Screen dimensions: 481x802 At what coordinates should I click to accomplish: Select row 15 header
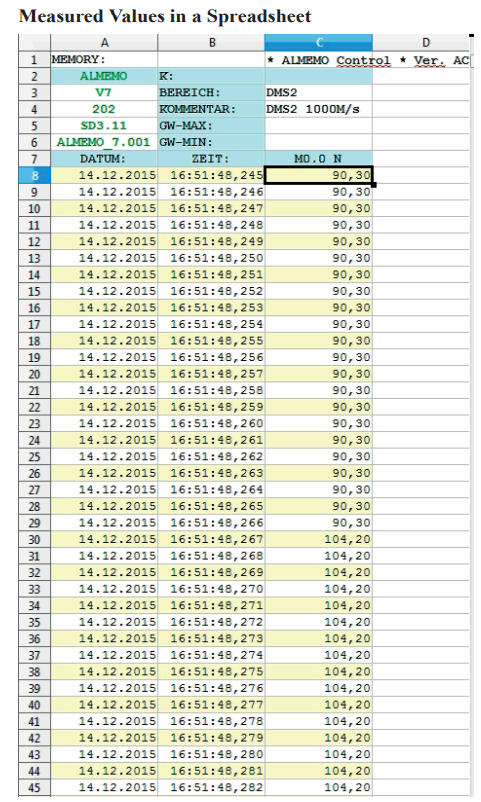(x=34, y=292)
